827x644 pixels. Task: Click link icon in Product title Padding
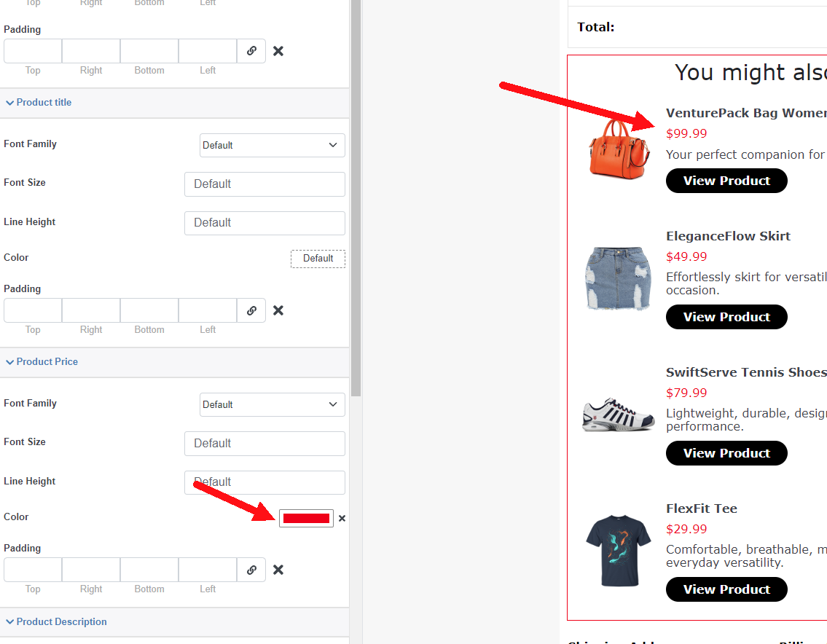pos(251,310)
